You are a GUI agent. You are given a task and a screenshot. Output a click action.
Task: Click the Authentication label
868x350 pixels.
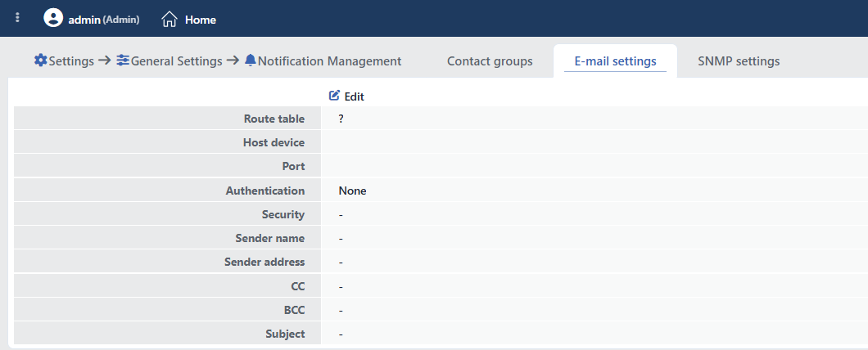click(265, 191)
